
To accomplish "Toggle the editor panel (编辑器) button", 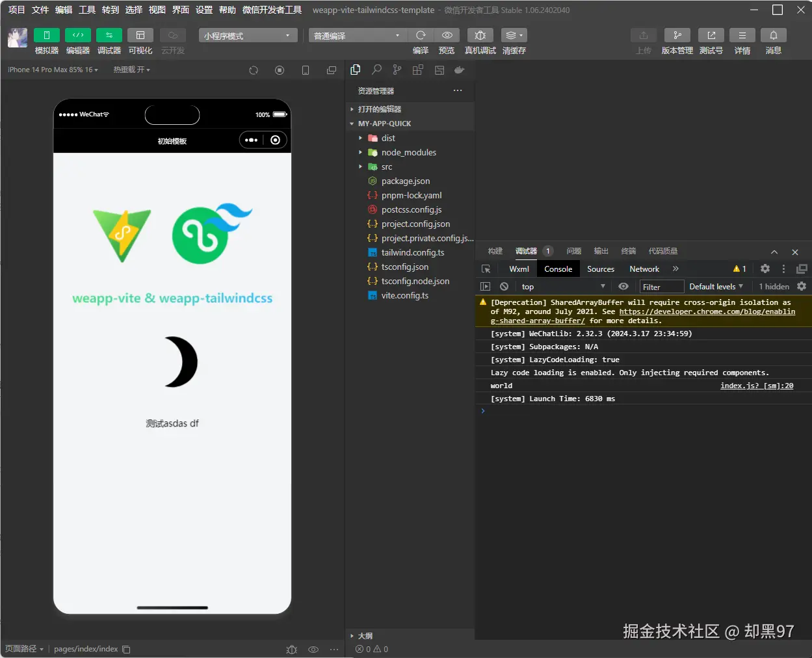I will (x=78, y=35).
